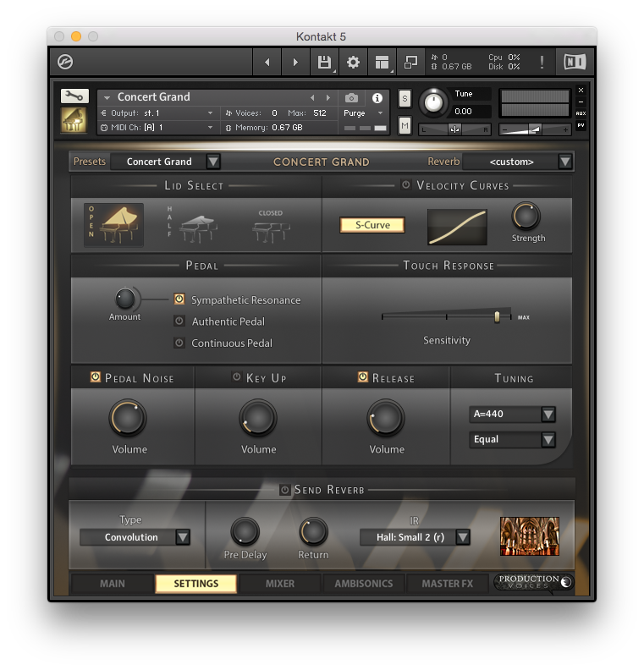Open the Master FX tab
644x670 pixels.
pos(448,584)
